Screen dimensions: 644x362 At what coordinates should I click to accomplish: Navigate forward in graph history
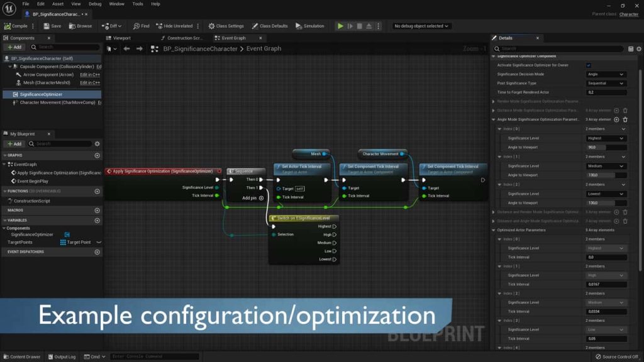tap(140, 49)
